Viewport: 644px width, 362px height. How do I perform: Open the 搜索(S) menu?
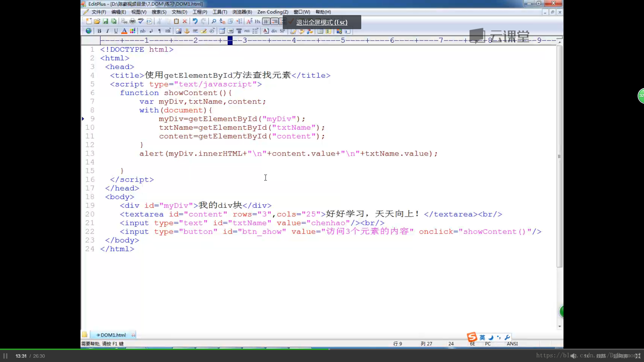159,12
